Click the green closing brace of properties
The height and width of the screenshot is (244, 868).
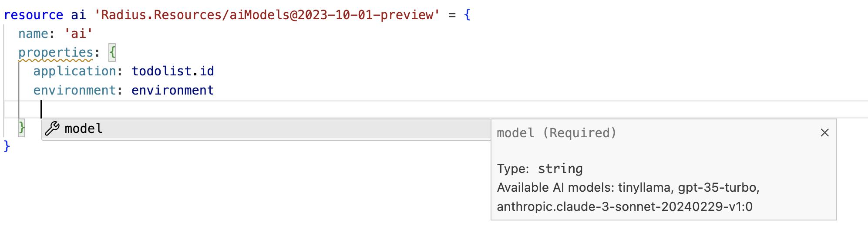coord(21,128)
